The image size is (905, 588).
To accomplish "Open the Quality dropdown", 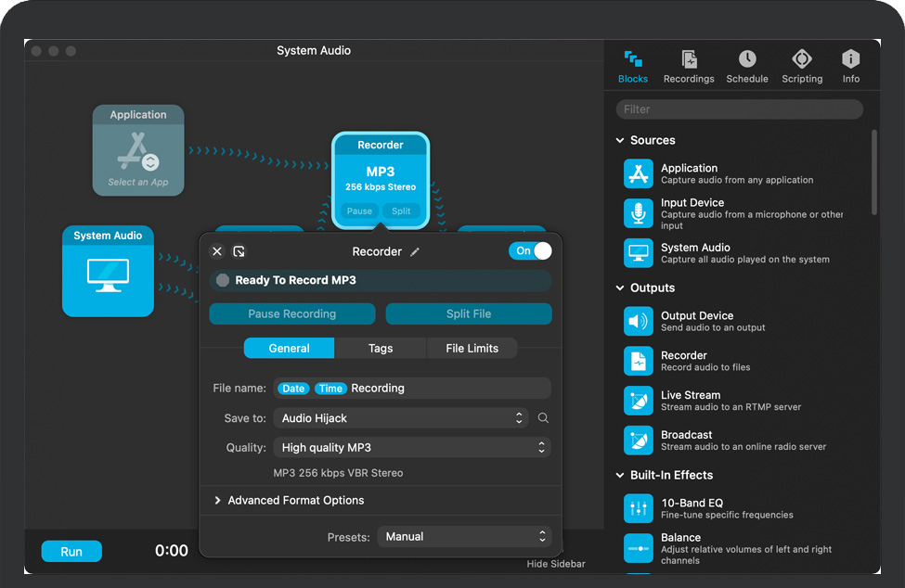I will tap(412, 447).
